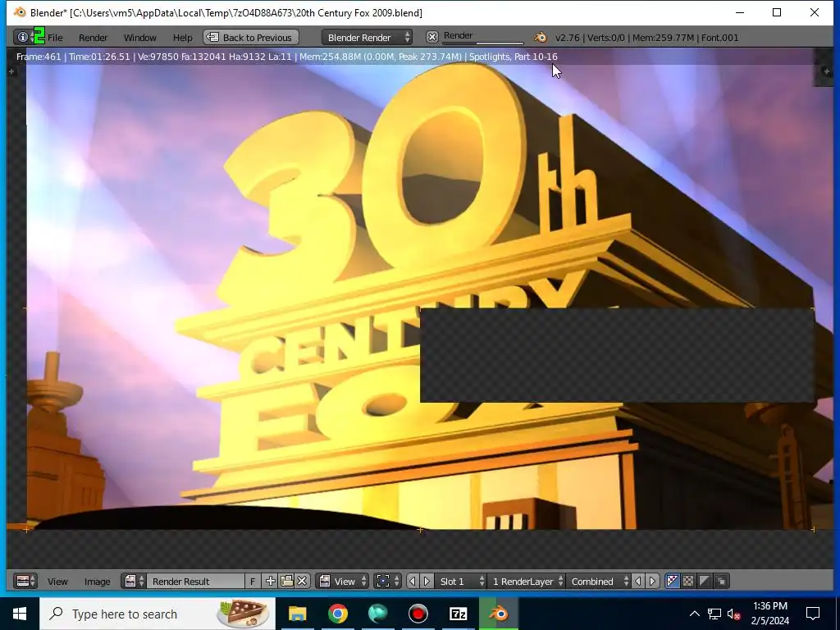Open the 1 RenderLayer dropdown
The height and width of the screenshot is (630, 840).
(526, 582)
